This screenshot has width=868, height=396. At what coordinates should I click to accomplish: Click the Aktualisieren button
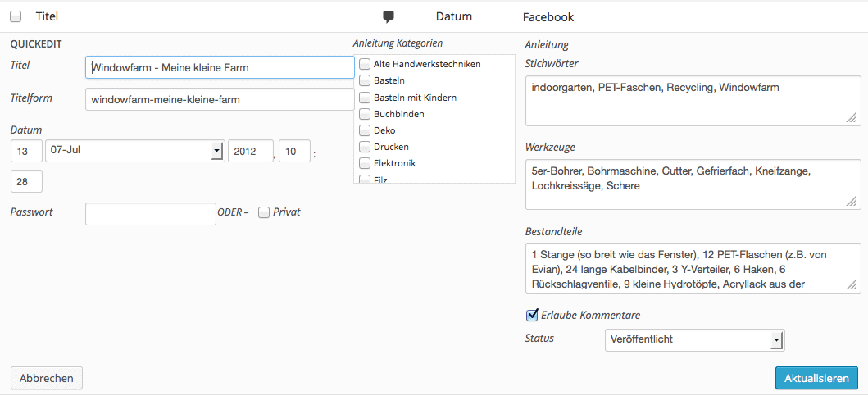pos(816,378)
